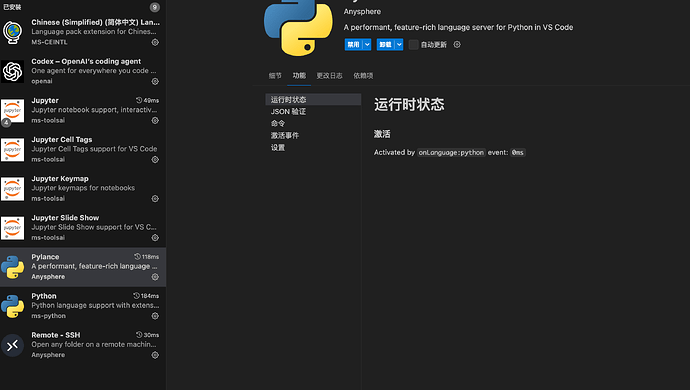Switch to the 功能 tab
The width and height of the screenshot is (690, 390).
[299, 76]
